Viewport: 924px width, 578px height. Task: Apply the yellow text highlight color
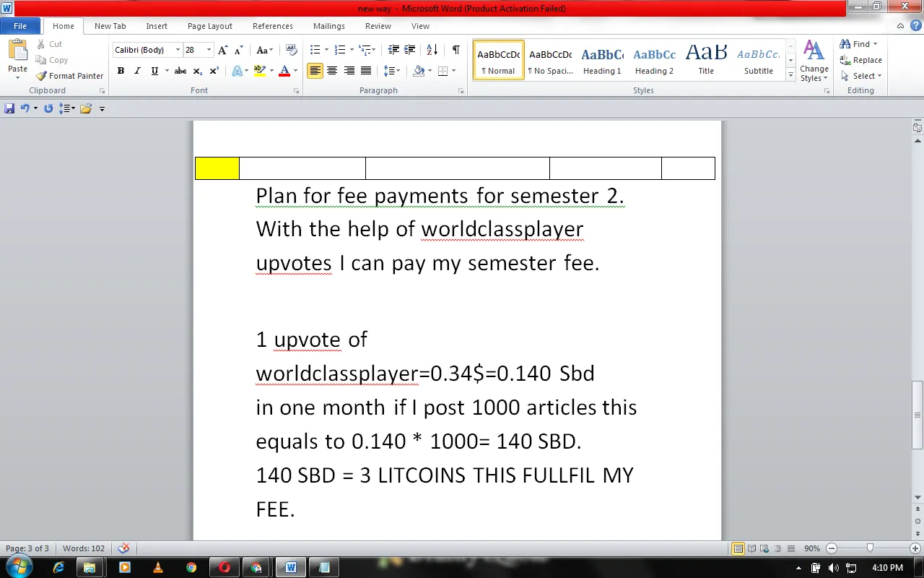tap(260, 71)
